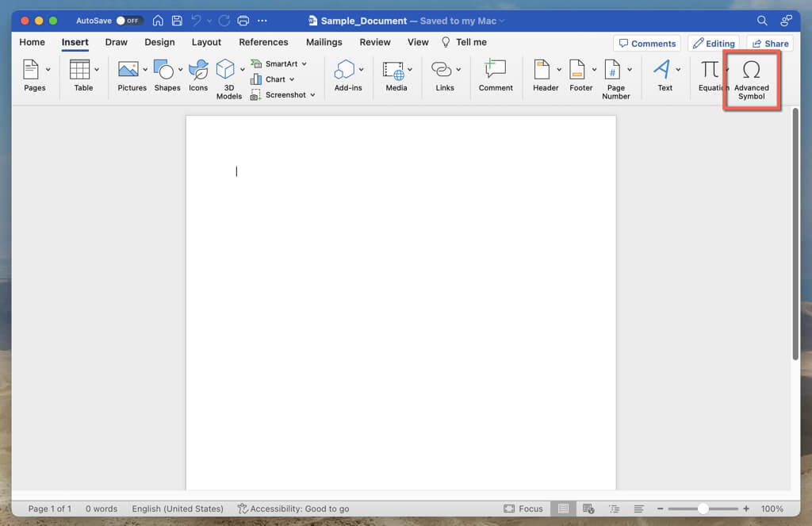Insert a Table from the ribbon

coord(82,75)
